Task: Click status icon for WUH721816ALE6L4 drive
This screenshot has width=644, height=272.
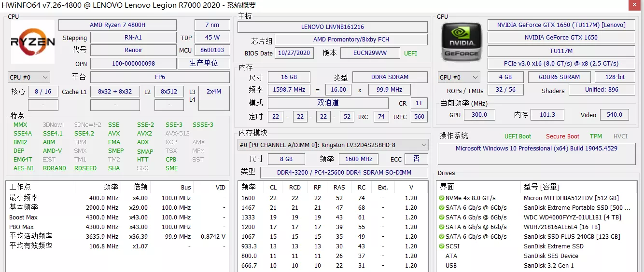Action: coord(442,227)
